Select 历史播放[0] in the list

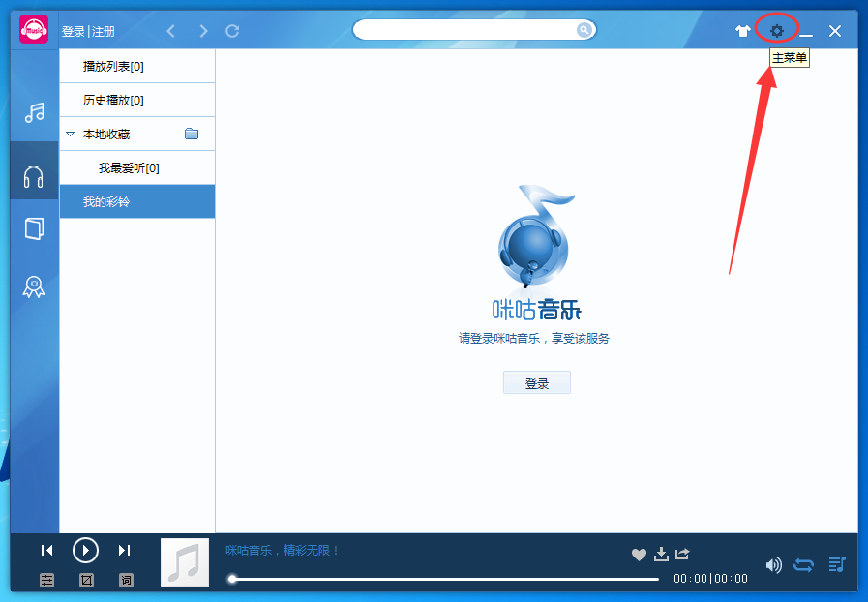137,101
